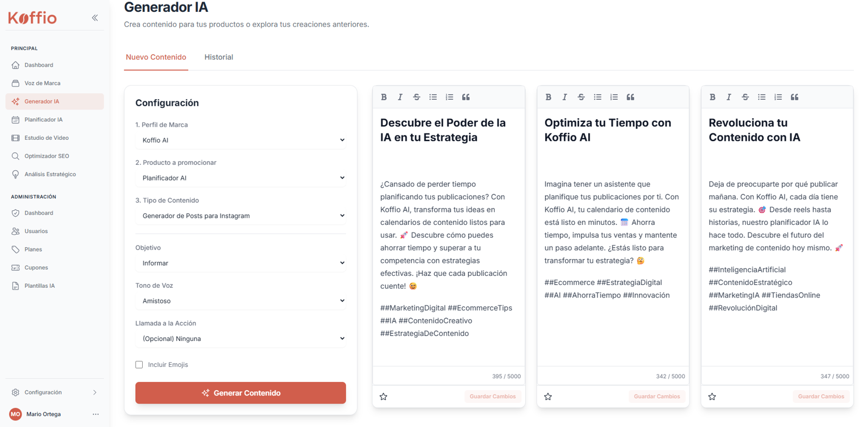Viewport: 868px width, 427px height.
Task: Apply strikethrough in the 'Optimiza tu Tiempo' editor
Action: tap(581, 97)
